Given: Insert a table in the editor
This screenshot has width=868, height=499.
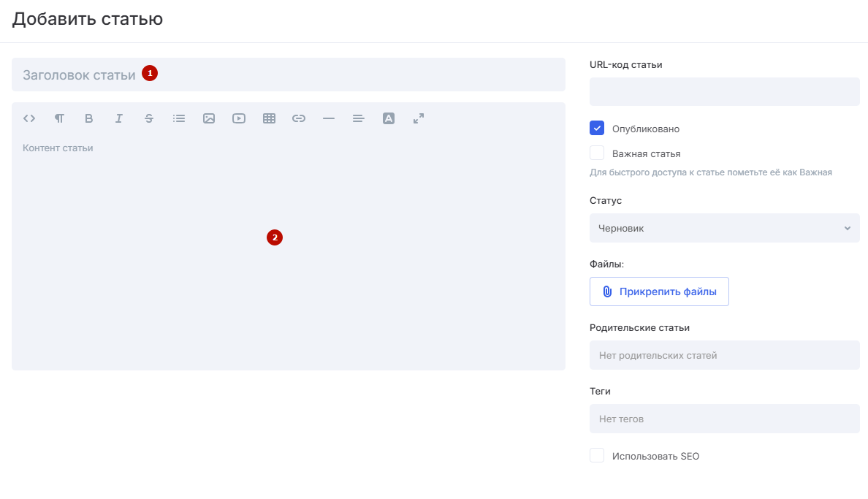Looking at the screenshot, I should [x=269, y=118].
